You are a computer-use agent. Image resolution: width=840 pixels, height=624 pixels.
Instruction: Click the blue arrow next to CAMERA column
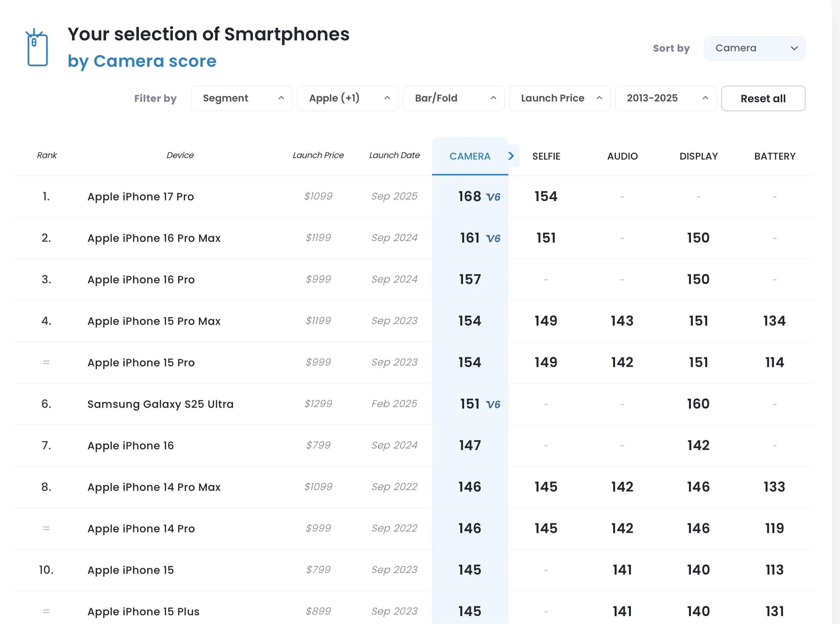coord(511,155)
